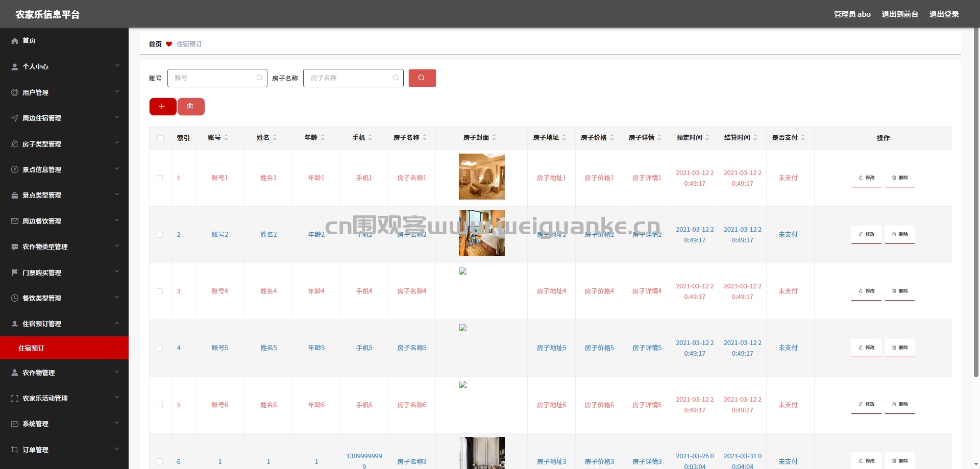Click the clock icon next to 餐饮类型管理
The image size is (980, 469).
click(x=15, y=298)
